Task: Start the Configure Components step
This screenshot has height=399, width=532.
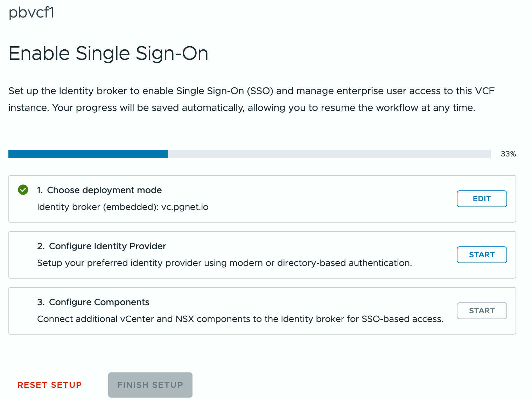Action: pyautogui.click(x=482, y=311)
